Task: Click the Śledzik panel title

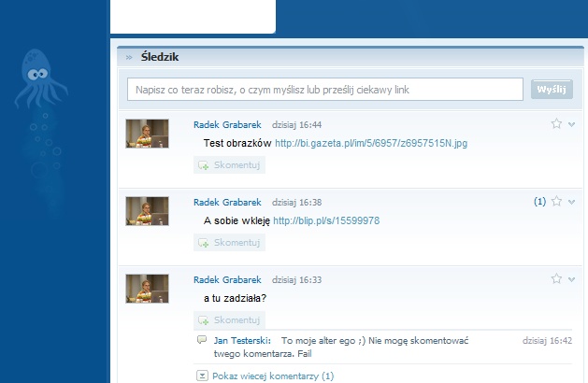Action: click(160, 57)
